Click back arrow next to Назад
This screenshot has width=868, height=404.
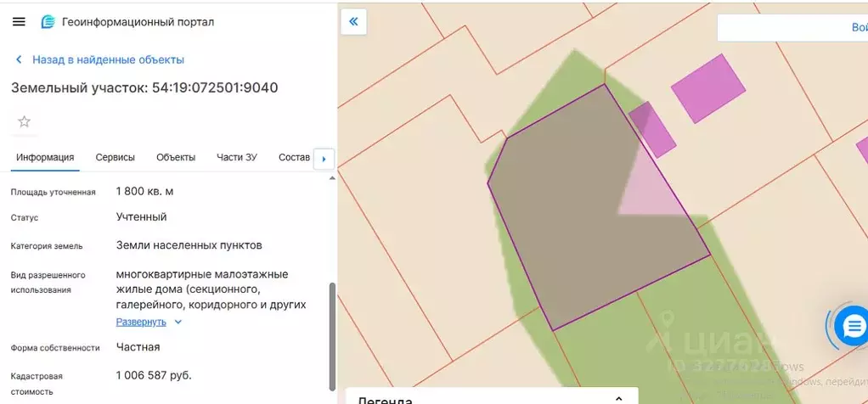pyautogui.click(x=19, y=60)
